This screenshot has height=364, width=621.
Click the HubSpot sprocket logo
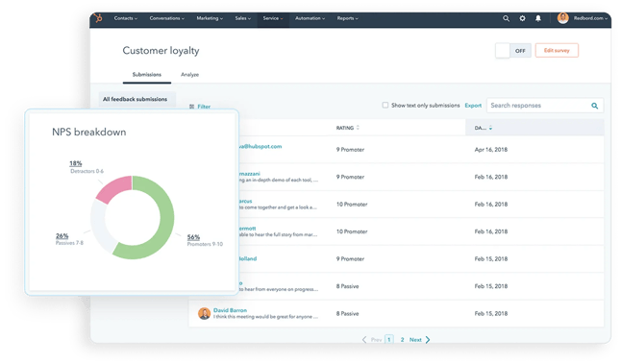[98, 18]
